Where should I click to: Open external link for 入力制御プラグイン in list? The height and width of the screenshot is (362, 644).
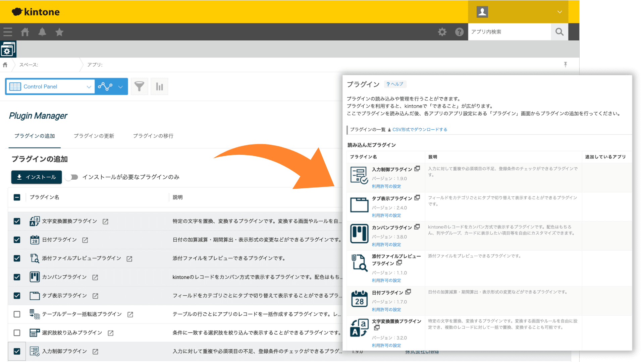pyautogui.click(x=95, y=352)
